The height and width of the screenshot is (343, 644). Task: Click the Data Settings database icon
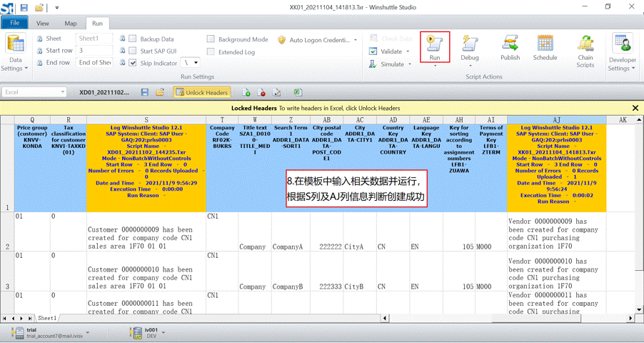click(16, 44)
